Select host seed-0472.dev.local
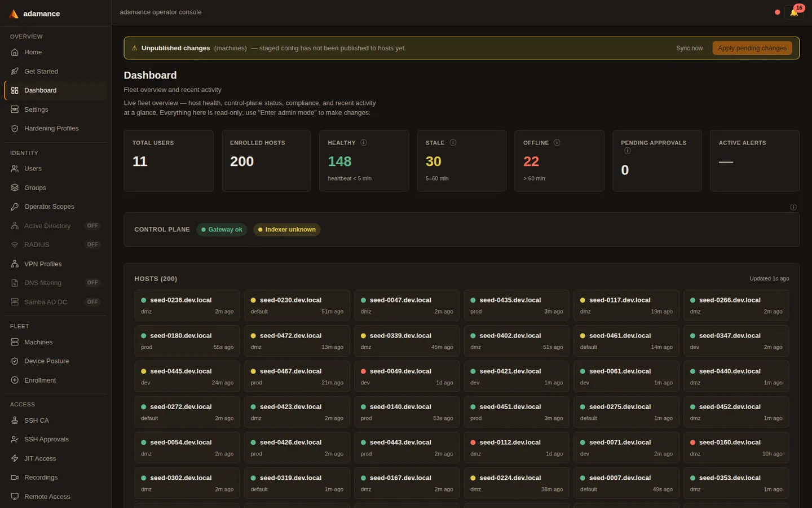The height and width of the screenshot is (508, 812). (x=297, y=341)
